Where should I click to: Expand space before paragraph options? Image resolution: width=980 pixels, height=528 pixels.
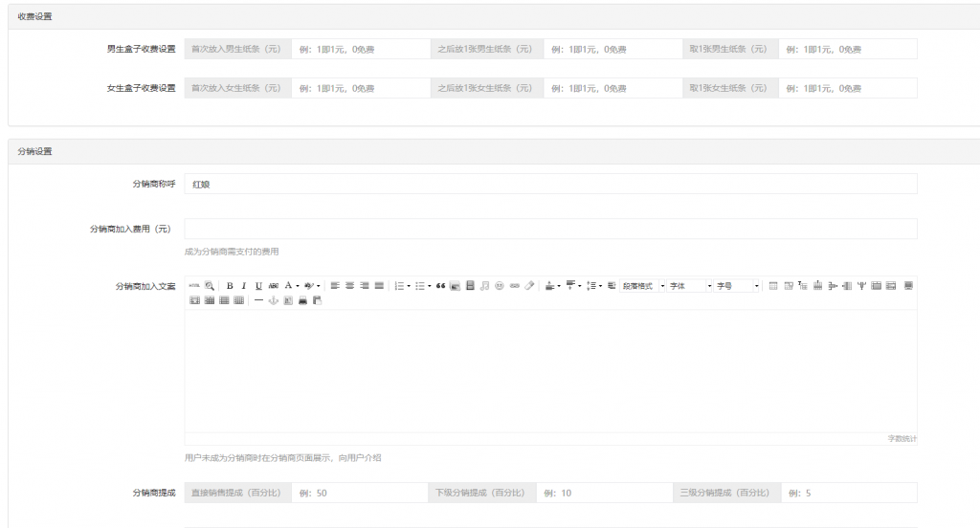pyautogui.click(x=559, y=286)
